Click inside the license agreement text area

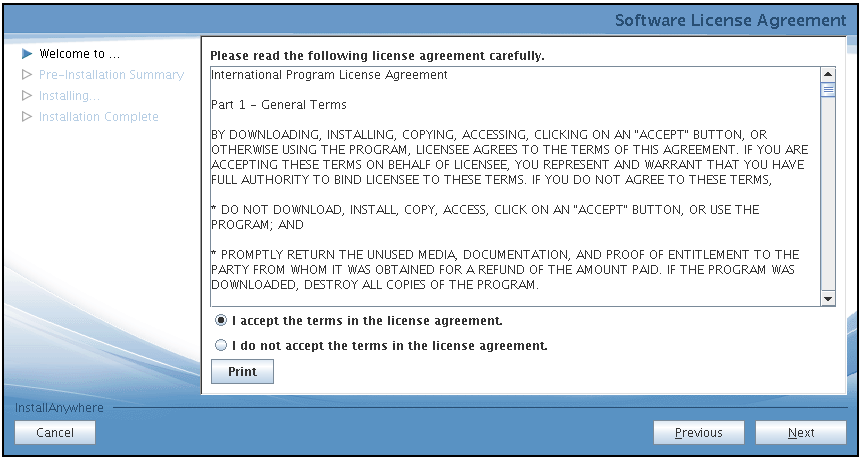516,186
